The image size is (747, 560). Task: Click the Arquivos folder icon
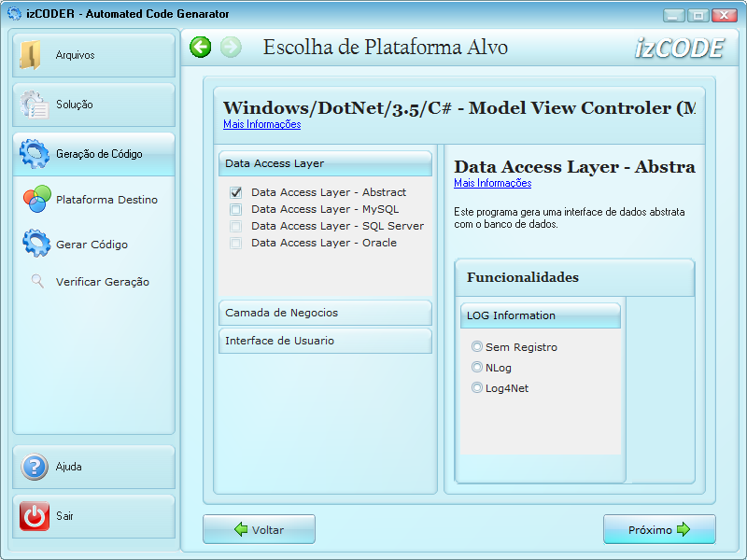32,55
